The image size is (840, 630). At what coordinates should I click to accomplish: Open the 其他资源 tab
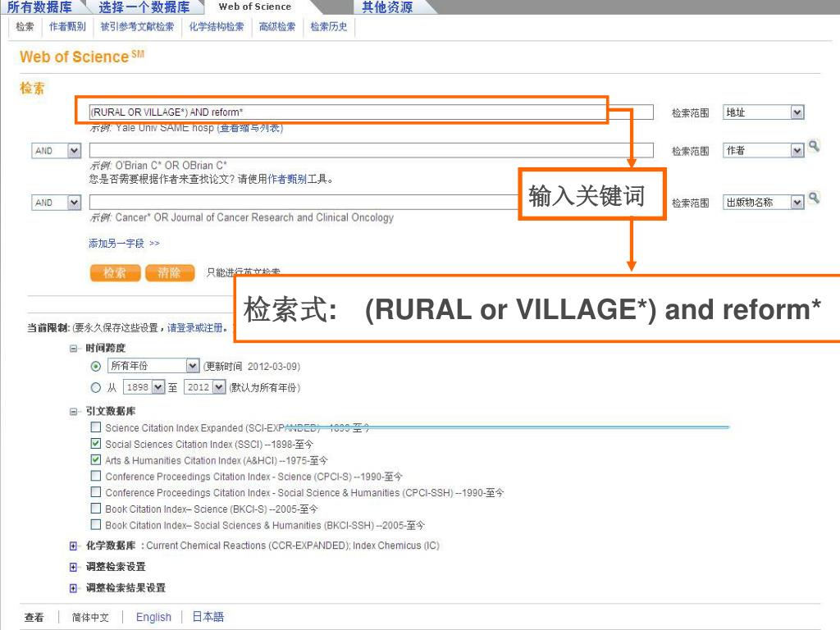pos(387,7)
